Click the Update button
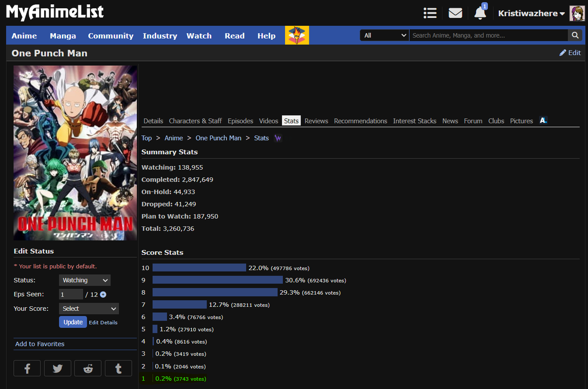The height and width of the screenshot is (389, 588). pos(73,322)
